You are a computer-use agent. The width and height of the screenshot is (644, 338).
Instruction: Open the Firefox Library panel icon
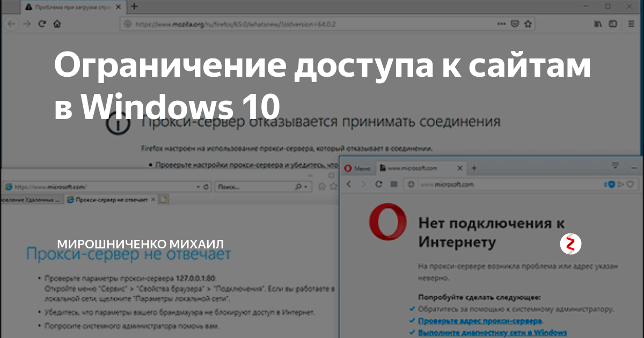coord(597,24)
